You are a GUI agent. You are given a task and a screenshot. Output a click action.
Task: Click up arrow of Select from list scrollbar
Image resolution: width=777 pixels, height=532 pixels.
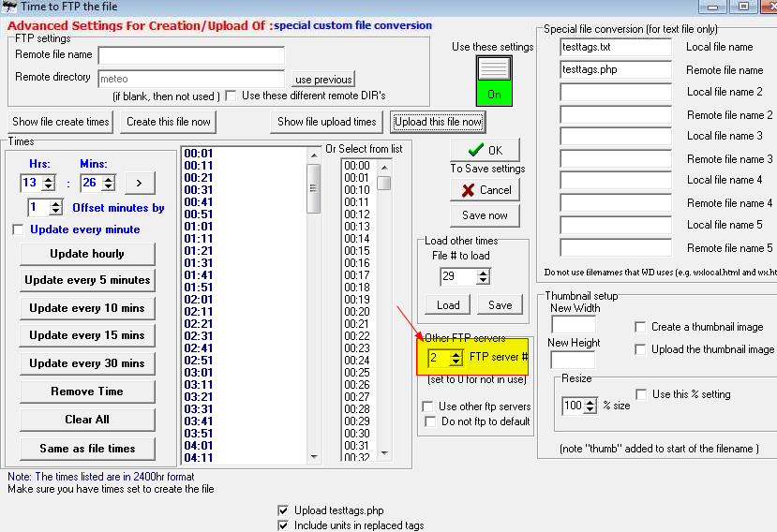[x=384, y=168]
